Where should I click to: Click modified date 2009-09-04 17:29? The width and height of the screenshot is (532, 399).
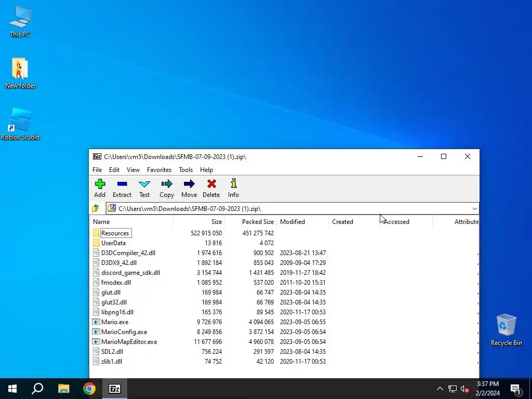[x=303, y=262]
